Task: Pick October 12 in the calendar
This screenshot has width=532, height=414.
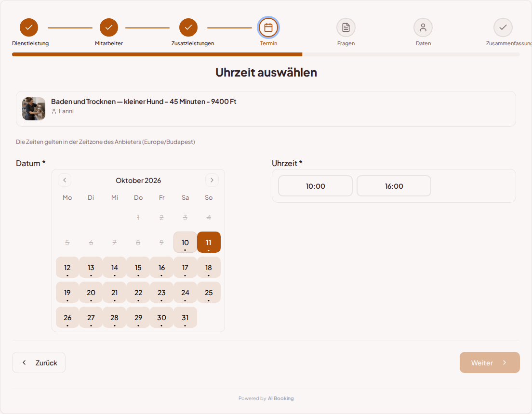Action: (x=67, y=267)
